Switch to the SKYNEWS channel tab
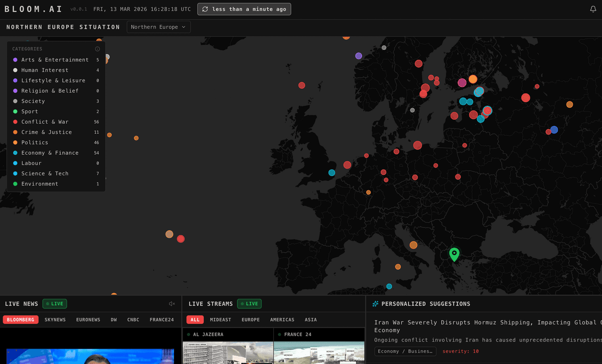Screen dimensions: 602x364 pos(55,319)
